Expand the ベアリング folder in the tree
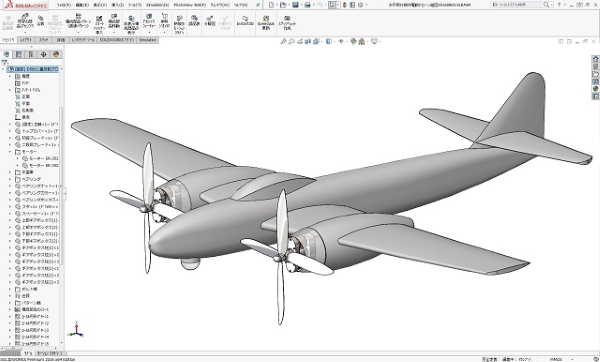This screenshot has height=362, width=600. click(x=10, y=179)
